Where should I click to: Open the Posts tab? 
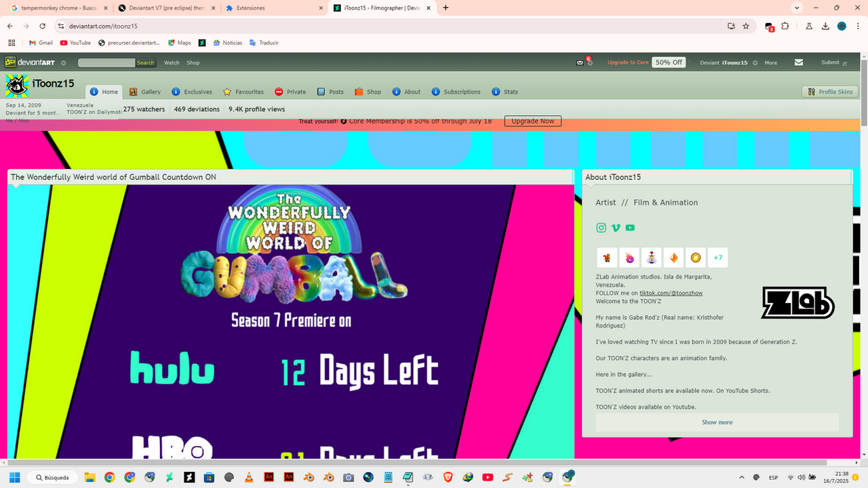click(330, 91)
